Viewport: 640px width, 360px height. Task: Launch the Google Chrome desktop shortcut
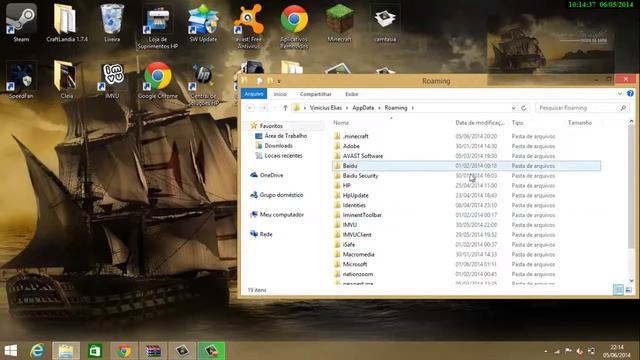click(x=158, y=80)
